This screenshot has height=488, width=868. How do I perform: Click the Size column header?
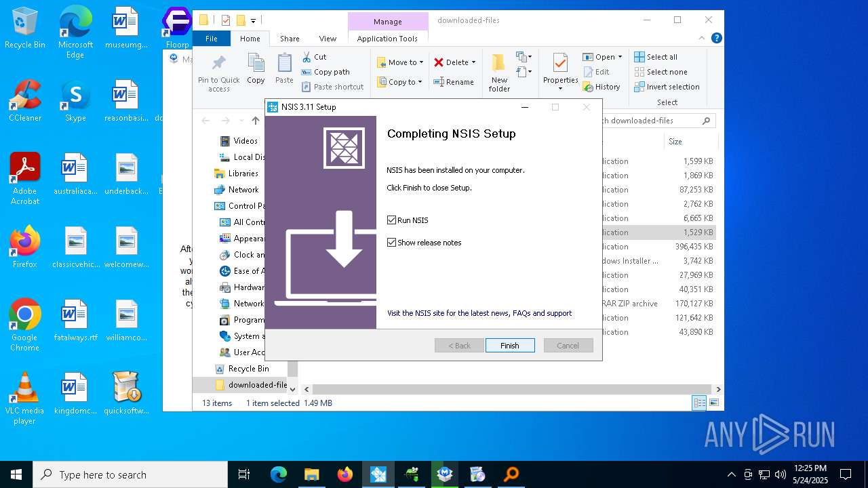690,142
